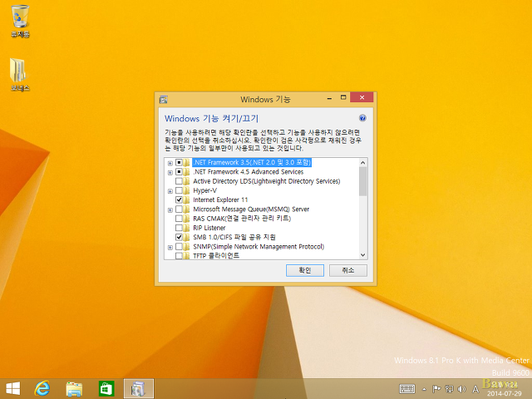Select the RAS CMAK row label
532x399 pixels.
pos(242,219)
